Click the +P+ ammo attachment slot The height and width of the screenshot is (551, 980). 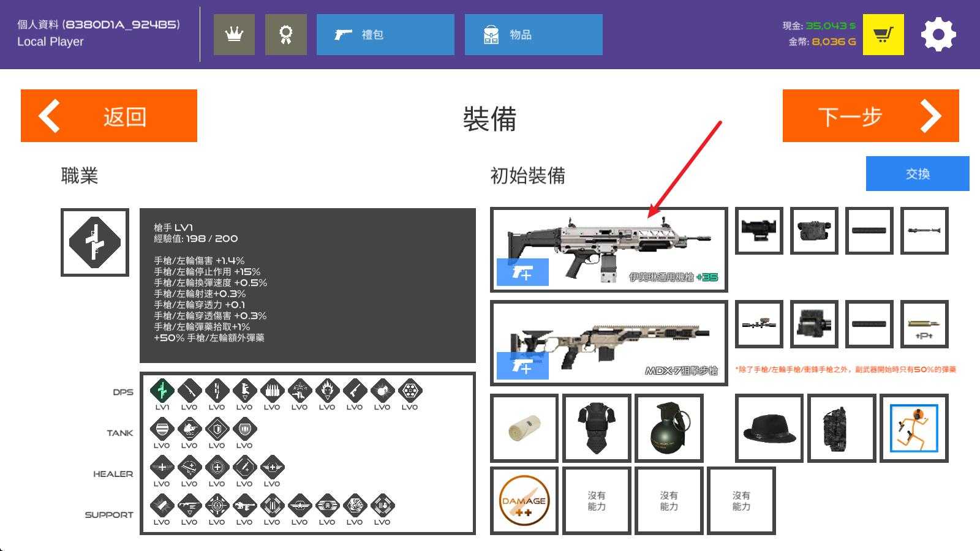coord(924,324)
